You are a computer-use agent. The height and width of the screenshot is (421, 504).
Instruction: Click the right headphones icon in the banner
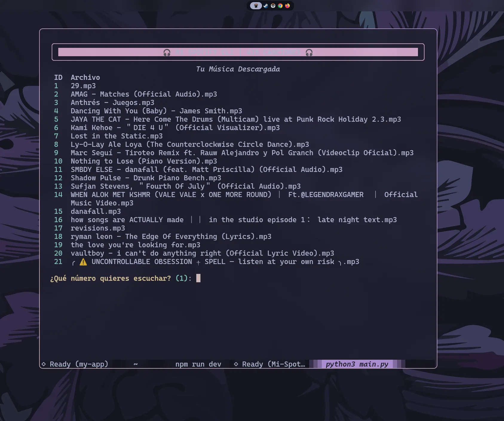pos(309,53)
